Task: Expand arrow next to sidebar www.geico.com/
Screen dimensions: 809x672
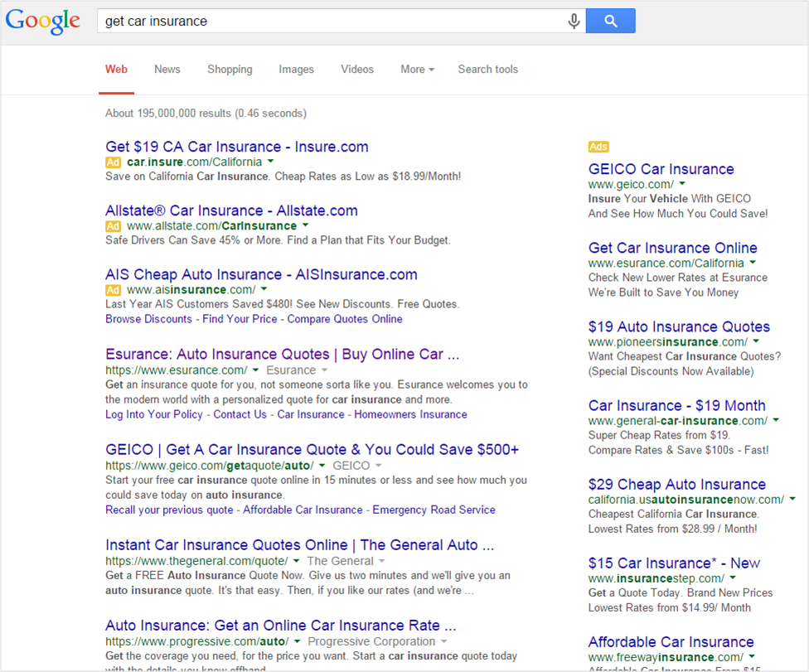Action: [682, 184]
